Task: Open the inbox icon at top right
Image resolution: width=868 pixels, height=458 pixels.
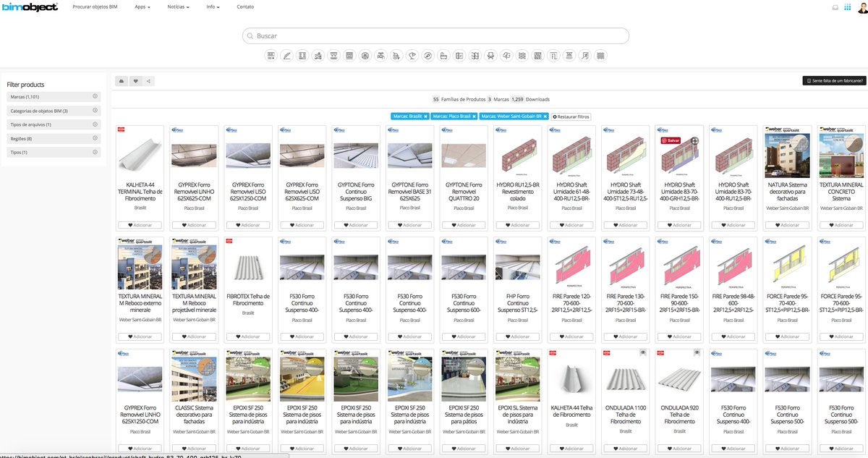Action: coord(835,8)
